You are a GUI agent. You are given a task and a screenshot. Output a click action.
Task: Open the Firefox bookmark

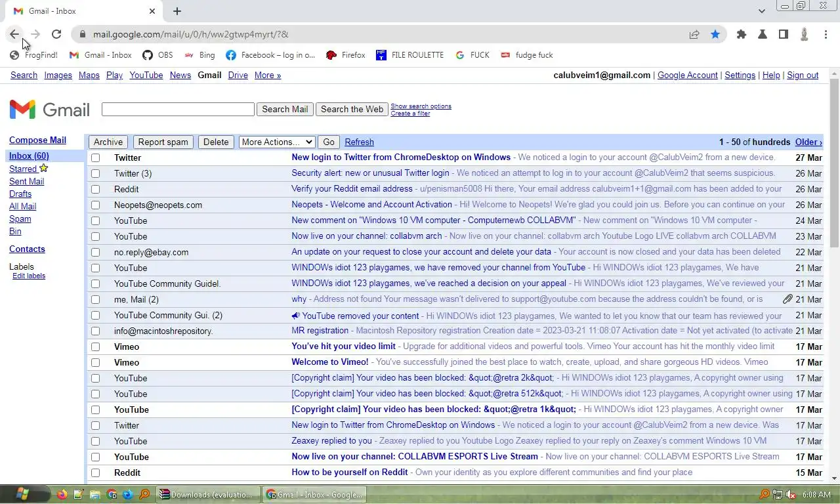point(346,55)
